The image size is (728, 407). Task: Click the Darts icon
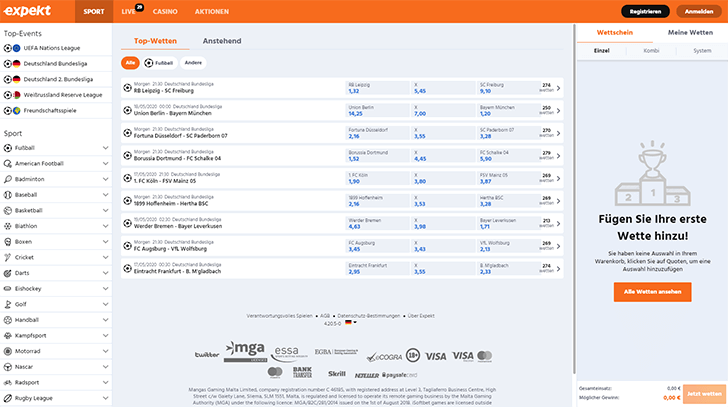[x=7, y=273]
